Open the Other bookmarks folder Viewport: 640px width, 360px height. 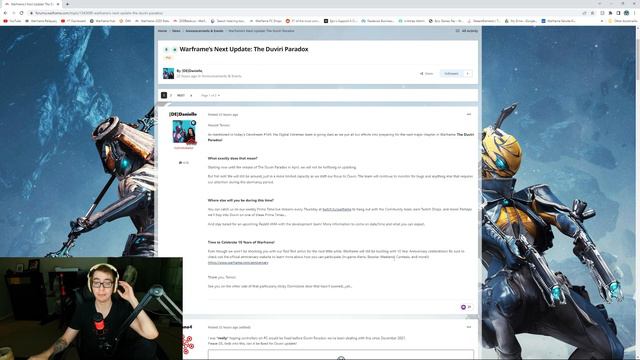coord(622,21)
